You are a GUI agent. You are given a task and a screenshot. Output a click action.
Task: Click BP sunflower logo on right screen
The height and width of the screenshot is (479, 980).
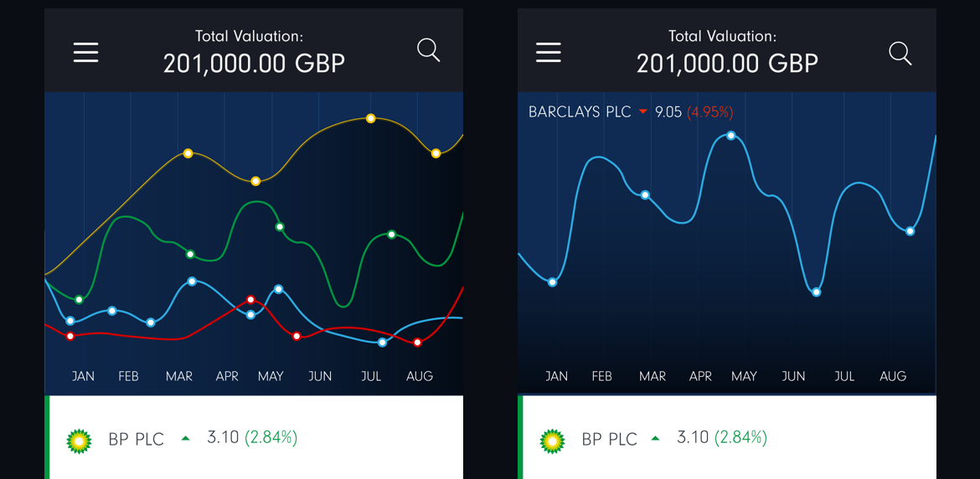(552, 440)
